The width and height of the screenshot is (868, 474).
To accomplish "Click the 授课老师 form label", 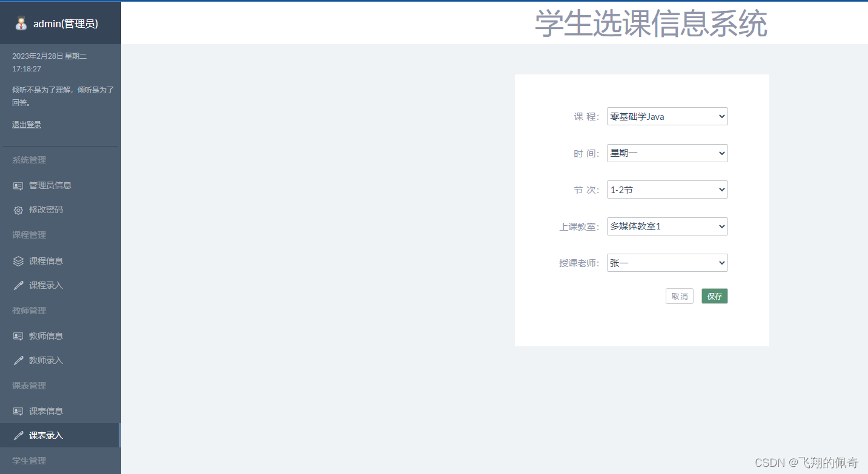I will (579, 263).
